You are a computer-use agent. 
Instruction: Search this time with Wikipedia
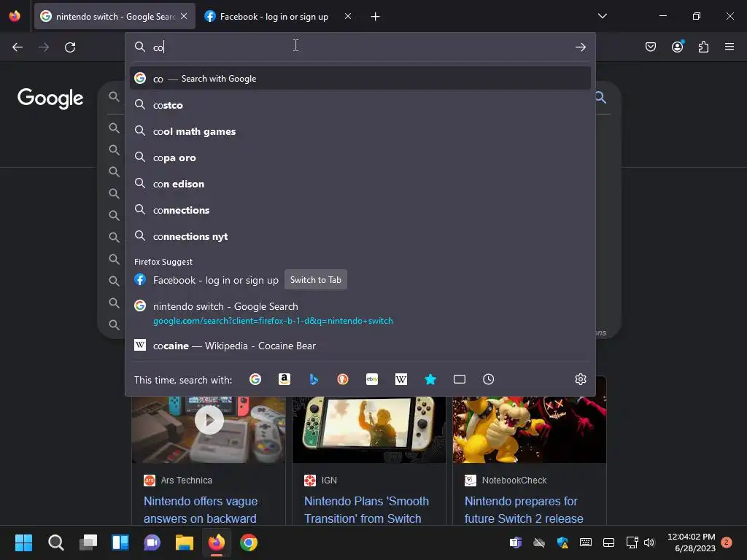click(x=401, y=379)
